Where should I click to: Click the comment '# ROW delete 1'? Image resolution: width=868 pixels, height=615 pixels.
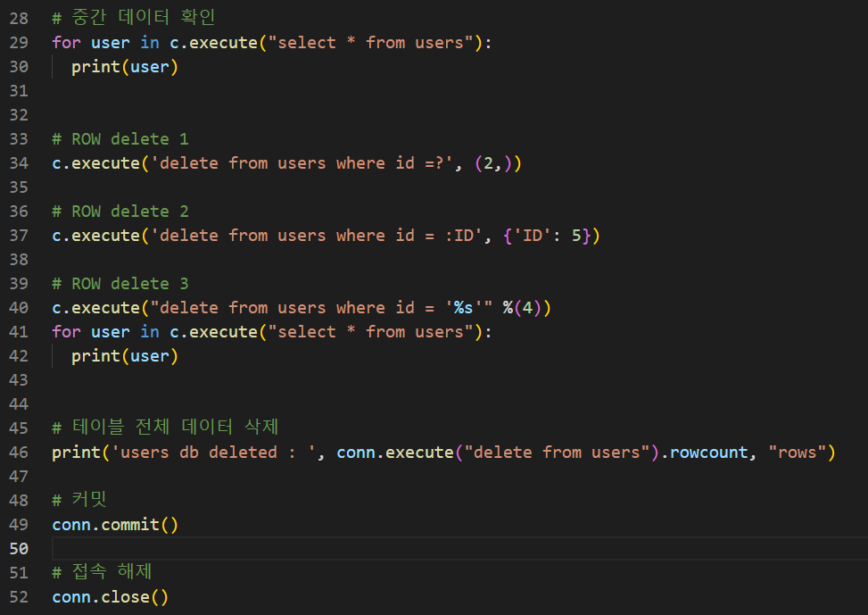coord(120,139)
